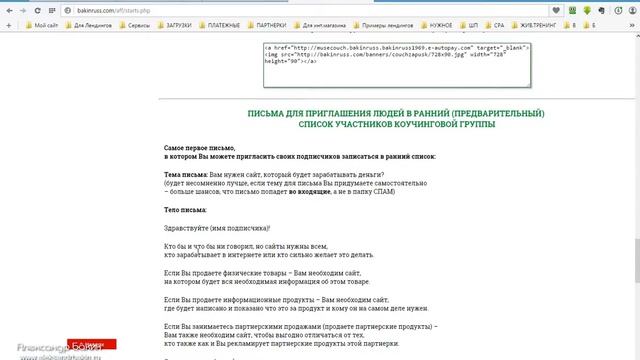
Task: Click the text Самое первое письмо
Action: click(x=200, y=148)
